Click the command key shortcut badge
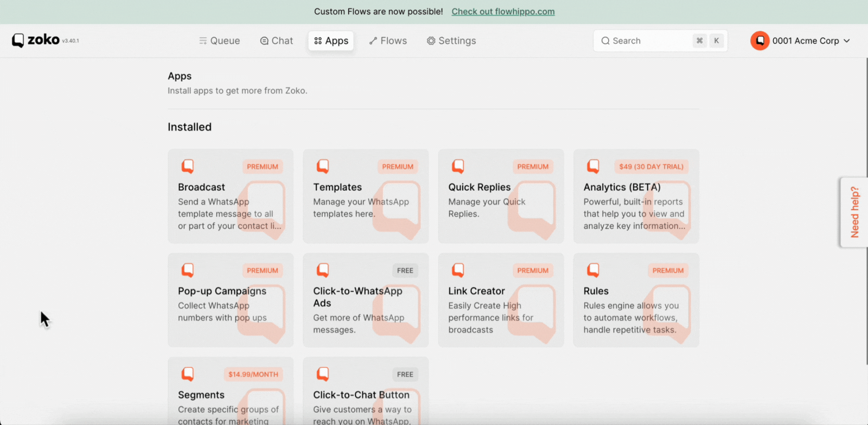Screen dimensions: 868x425 tap(699, 41)
